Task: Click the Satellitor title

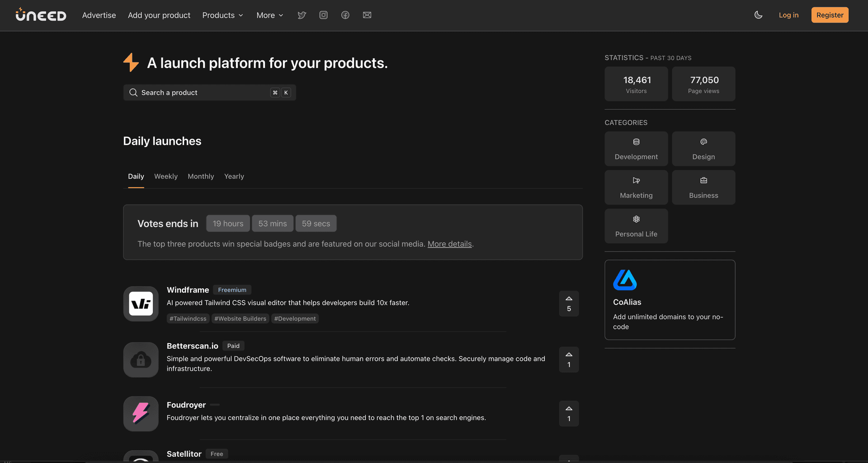Action: [184, 454]
